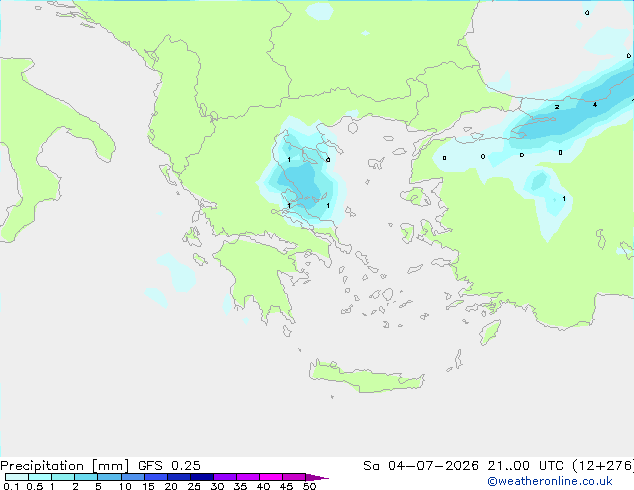The width and height of the screenshot is (634, 490).
Task: Select the 40 mm magenta legend swatch
Action: coord(271,477)
